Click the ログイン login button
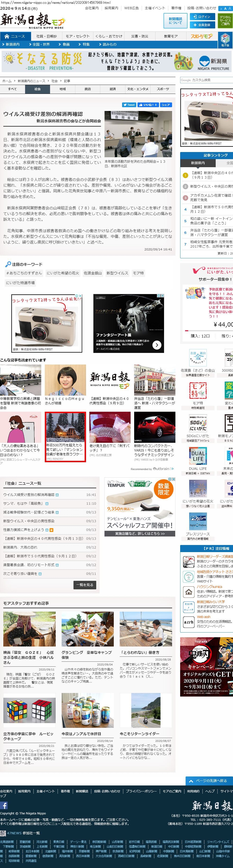233x868 pixels. (202, 17)
